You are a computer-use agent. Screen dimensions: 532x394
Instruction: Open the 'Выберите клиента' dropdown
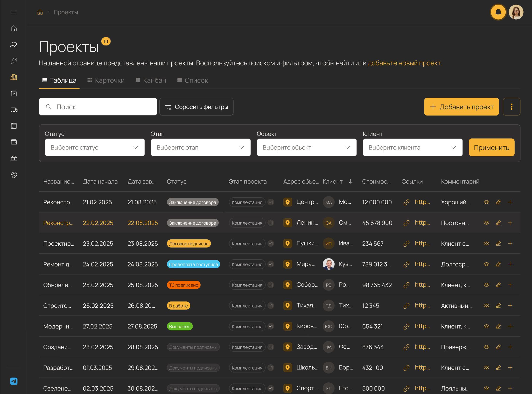click(413, 147)
